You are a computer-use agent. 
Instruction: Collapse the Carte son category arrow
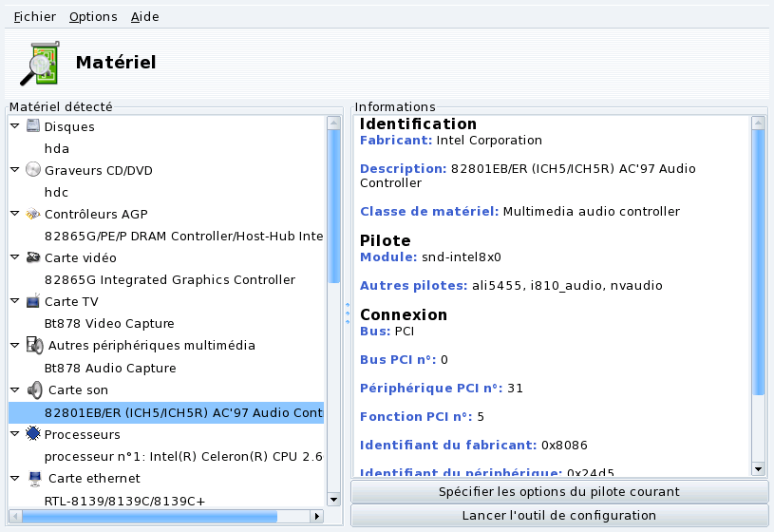click(15, 389)
